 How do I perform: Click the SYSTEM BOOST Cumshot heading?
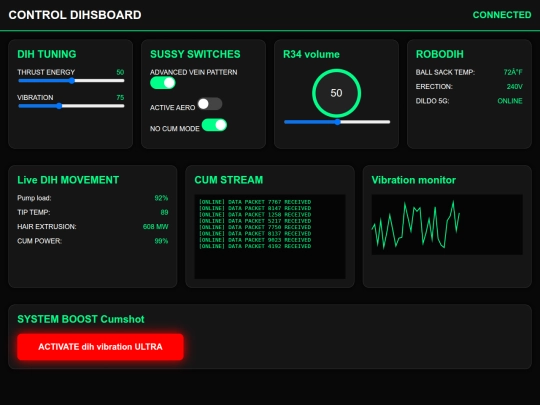(x=81, y=319)
